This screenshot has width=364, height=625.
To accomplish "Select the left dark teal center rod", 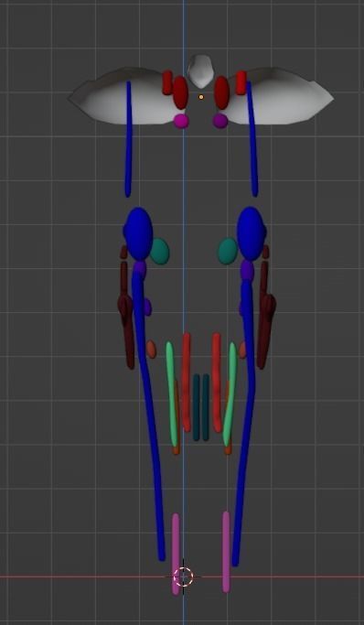I will click(x=196, y=407).
